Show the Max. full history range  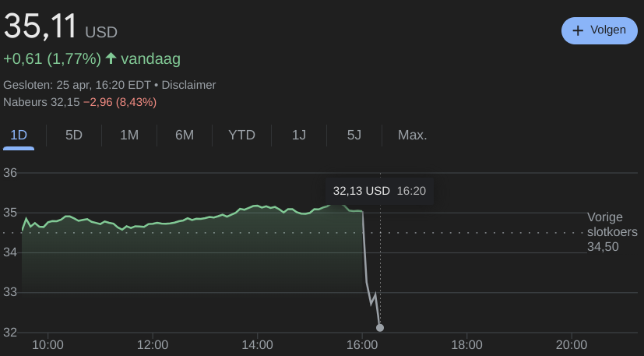(413, 135)
